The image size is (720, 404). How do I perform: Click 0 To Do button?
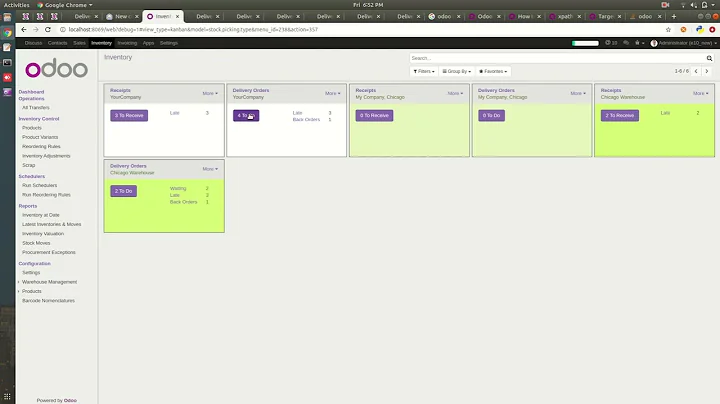coord(491,116)
